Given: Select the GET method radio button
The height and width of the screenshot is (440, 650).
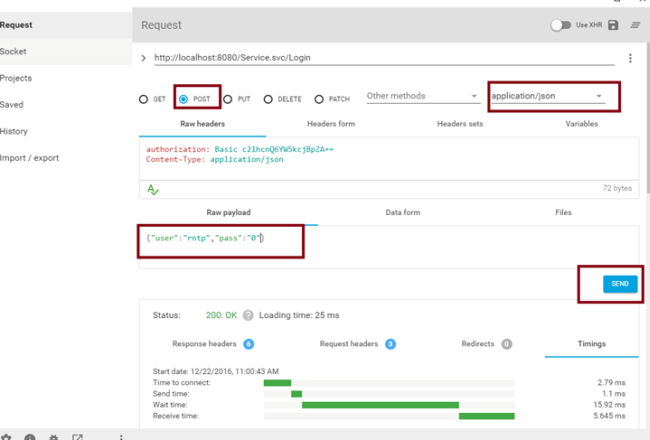Looking at the screenshot, I should click(x=143, y=99).
